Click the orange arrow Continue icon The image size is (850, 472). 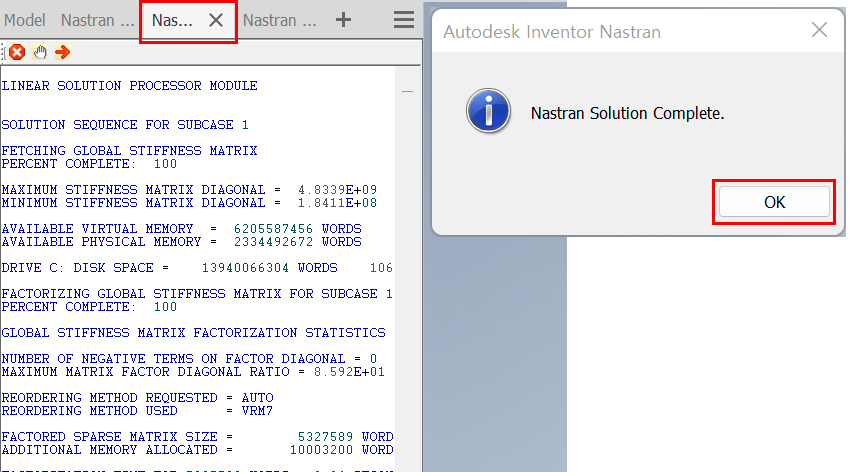pyautogui.click(x=62, y=52)
